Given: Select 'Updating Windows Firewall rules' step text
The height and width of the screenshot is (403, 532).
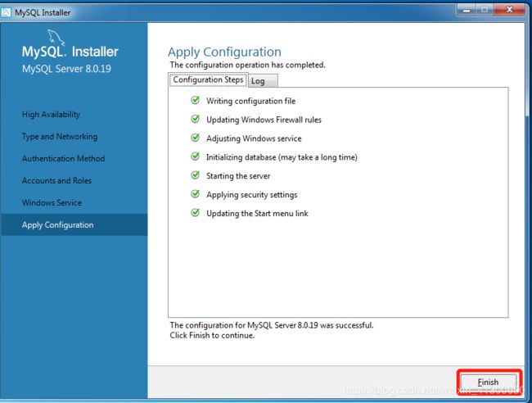Looking at the screenshot, I should 264,120.
